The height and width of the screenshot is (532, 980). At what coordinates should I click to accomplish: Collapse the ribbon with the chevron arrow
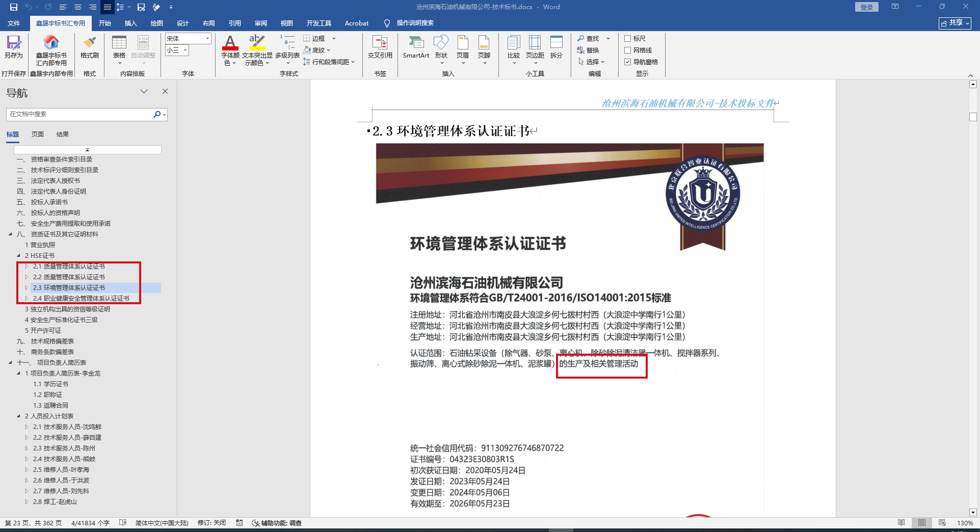(x=971, y=75)
